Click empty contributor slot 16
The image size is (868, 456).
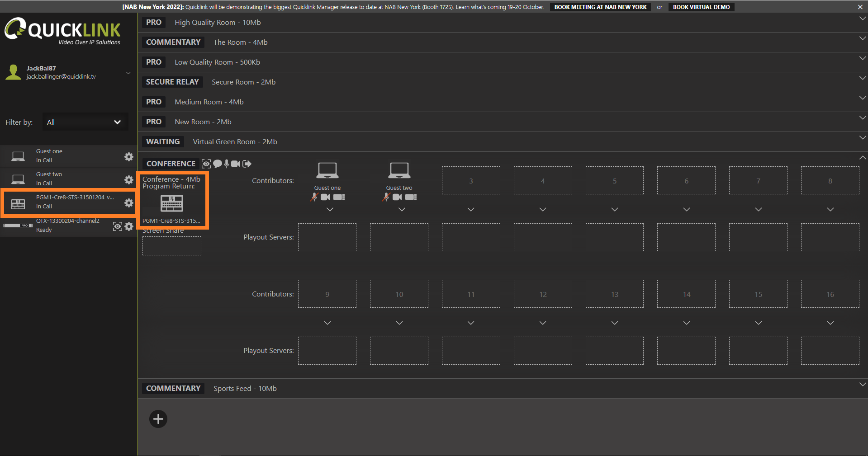[x=830, y=294]
